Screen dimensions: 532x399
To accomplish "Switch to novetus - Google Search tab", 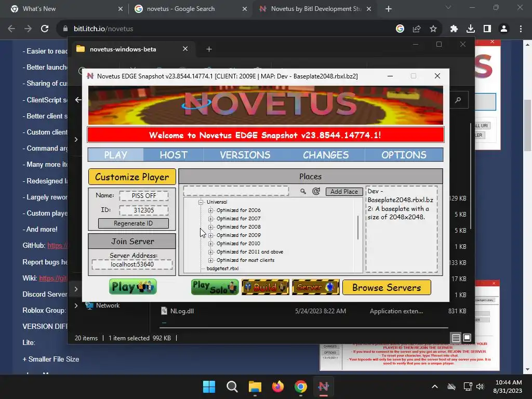I will 191,9.
